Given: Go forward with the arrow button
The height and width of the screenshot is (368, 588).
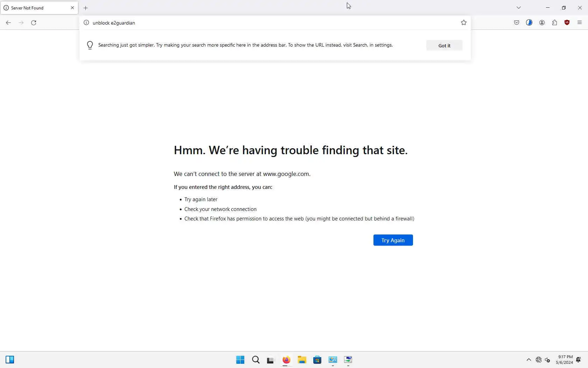Looking at the screenshot, I should coord(21,23).
